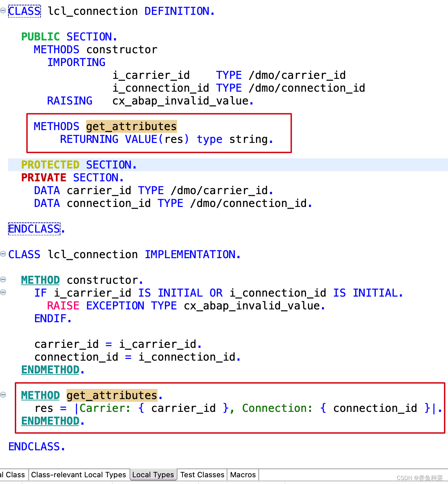The height and width of the screenshot is (484, 448).
Task: Select the Global Class tab
Action: click(x=13, y=475)
